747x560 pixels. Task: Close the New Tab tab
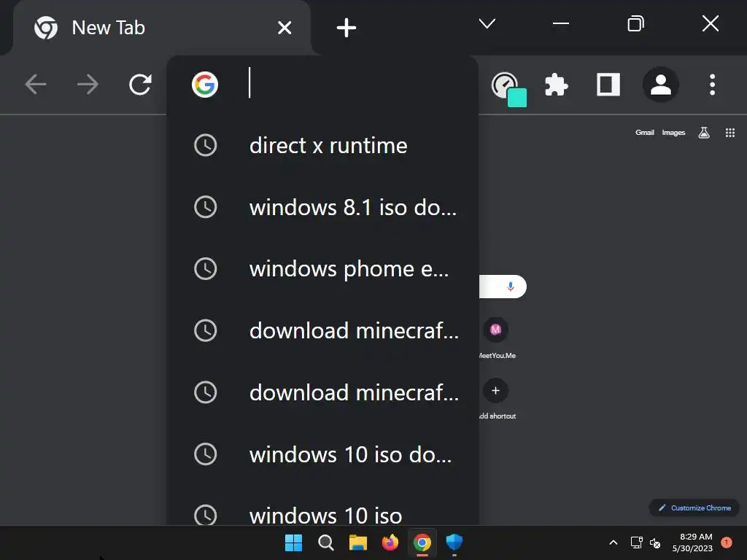click(x=285, y=28)
